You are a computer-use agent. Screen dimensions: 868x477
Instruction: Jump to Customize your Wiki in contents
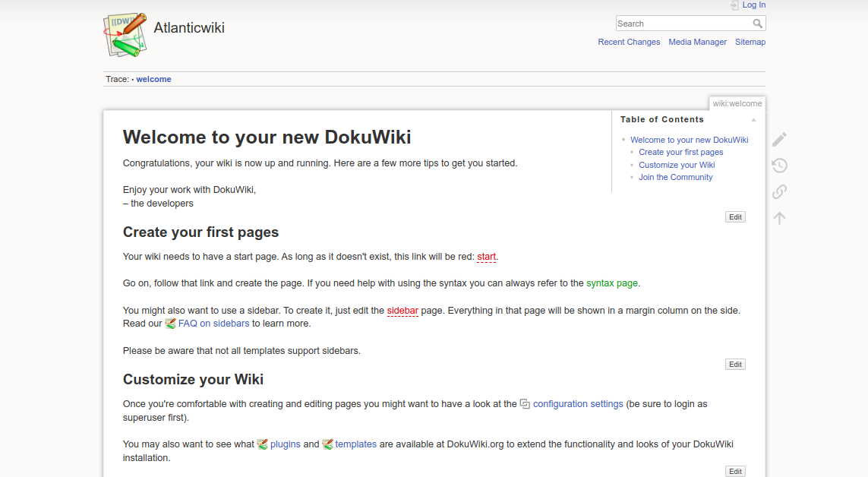tap(677, 165)
